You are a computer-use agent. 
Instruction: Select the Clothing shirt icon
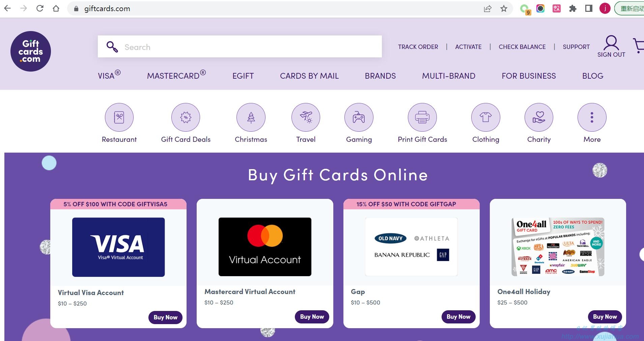(486, 117)
